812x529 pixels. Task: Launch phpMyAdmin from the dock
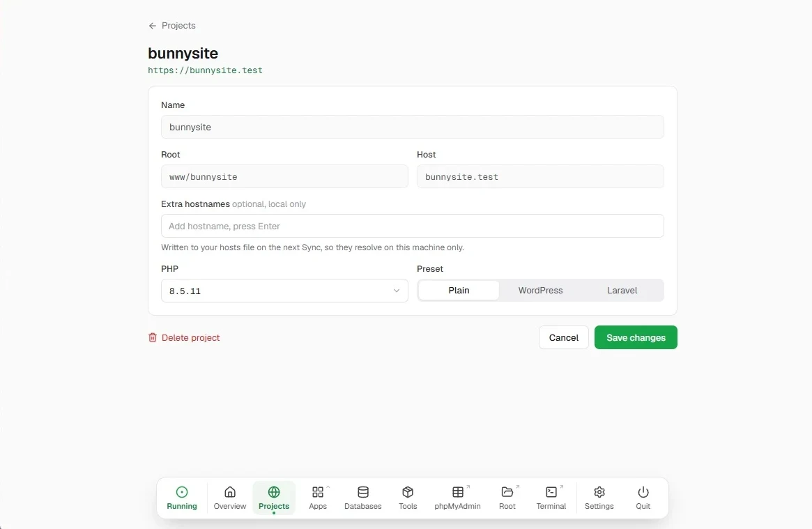coord(457,498)
